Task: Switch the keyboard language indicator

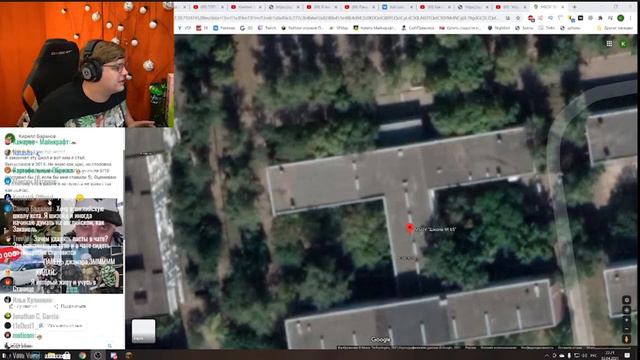Action: 593,356
